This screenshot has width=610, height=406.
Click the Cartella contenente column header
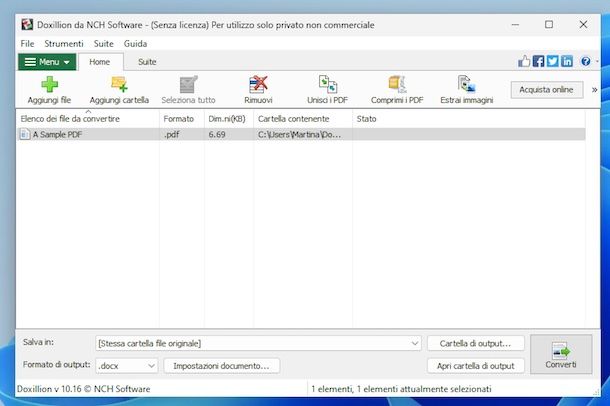click(x=303, y=119)
